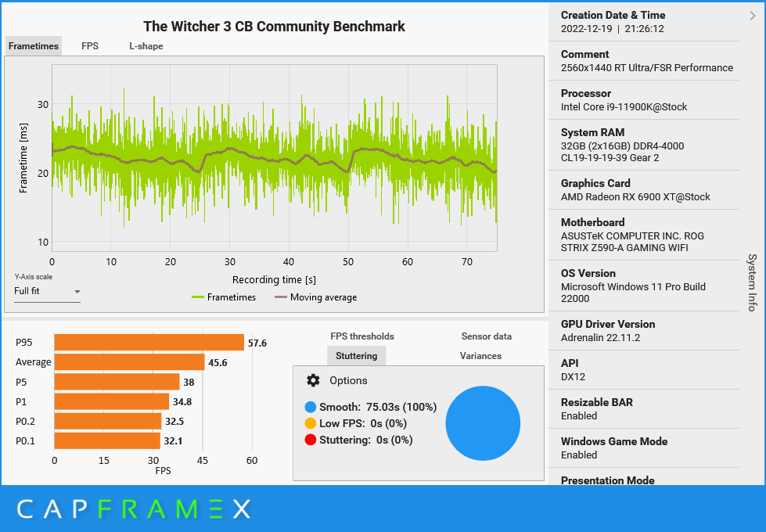The width and height of the screenshot is (766, 532).
Task: Click inside the frametimes graph plot area
Action: tap(274, 158)
